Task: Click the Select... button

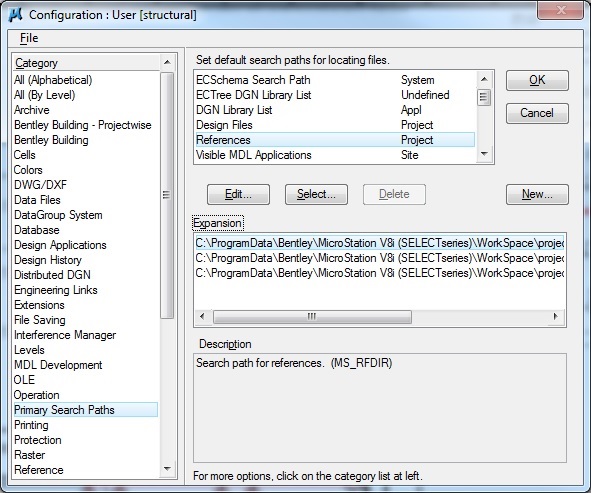Action: pos(316,194)
